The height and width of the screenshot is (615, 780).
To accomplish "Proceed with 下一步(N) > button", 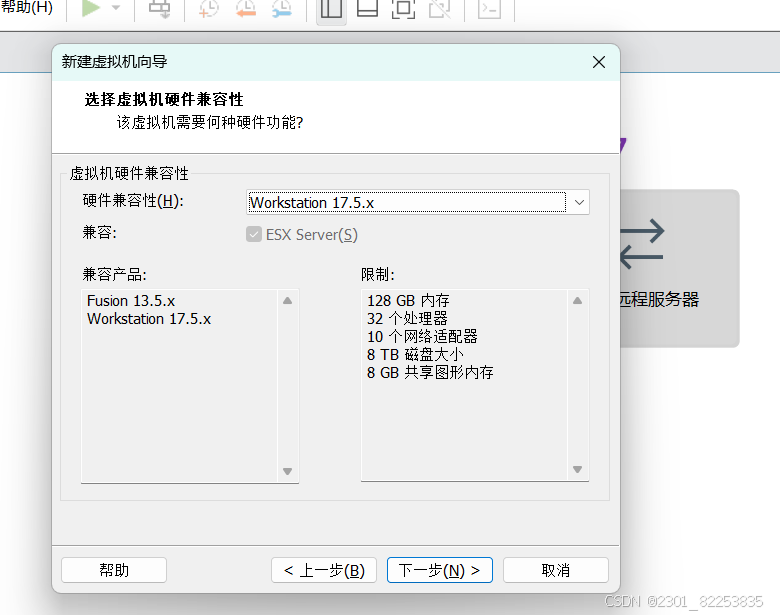I will [440, 570].
